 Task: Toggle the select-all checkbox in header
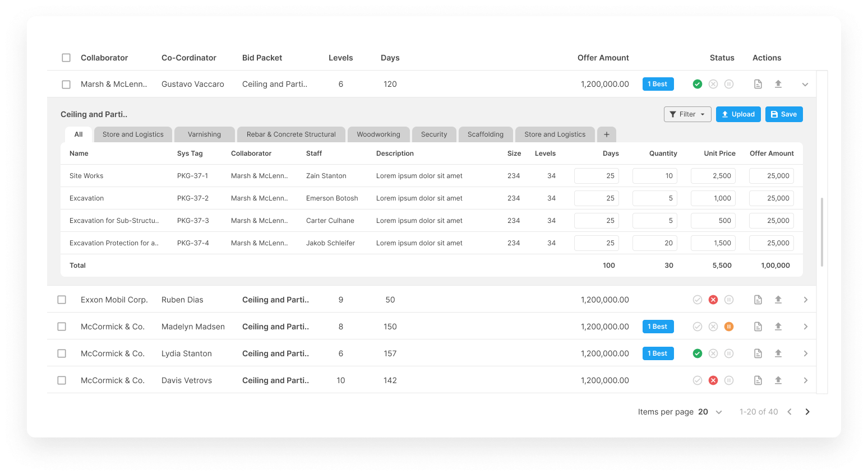coord(66,58)
